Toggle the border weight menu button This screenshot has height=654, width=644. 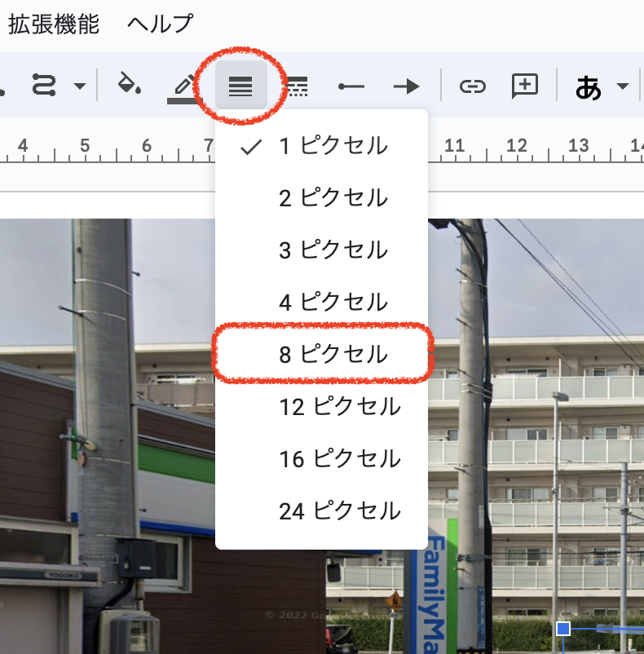click(240, 86)
